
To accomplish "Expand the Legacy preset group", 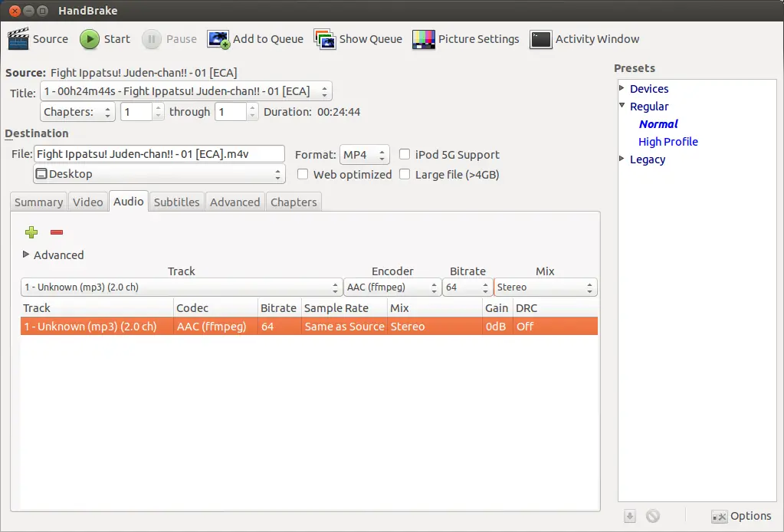I will tap(622, 159).
